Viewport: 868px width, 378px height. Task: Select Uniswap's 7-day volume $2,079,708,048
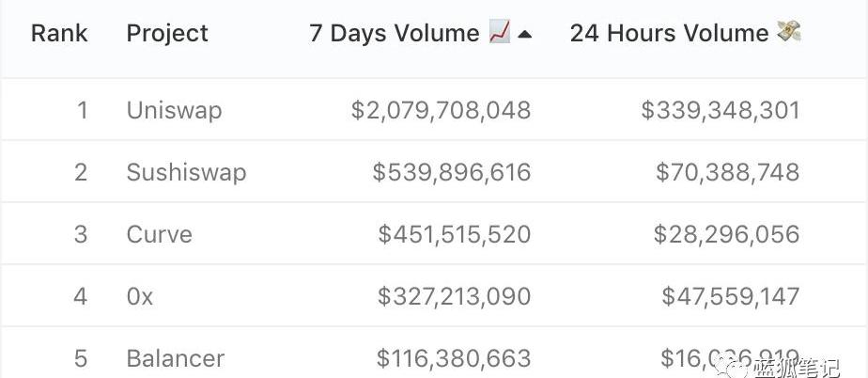coord(441,110)
